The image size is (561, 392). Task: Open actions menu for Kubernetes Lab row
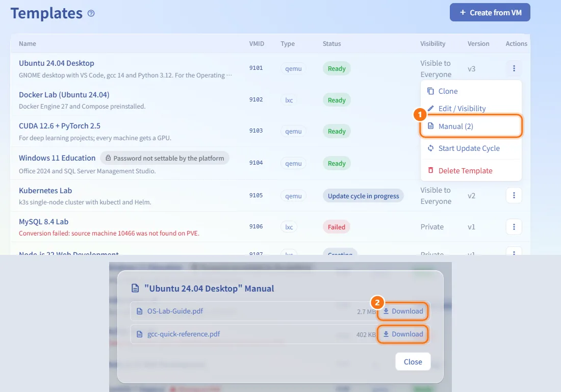tap(514, 195)
